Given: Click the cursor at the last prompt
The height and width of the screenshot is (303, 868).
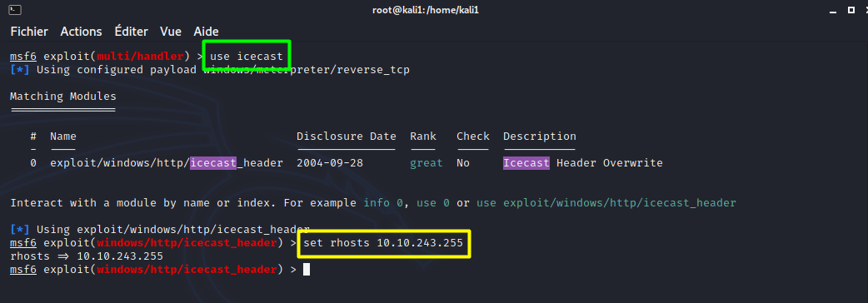Looking at the screenshot, I should click(307, 269).
